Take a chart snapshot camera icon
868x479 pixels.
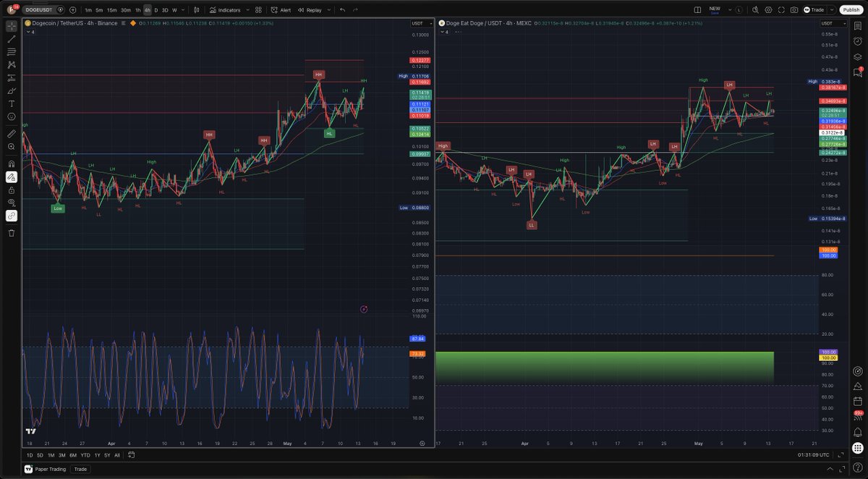coord(794,10)
